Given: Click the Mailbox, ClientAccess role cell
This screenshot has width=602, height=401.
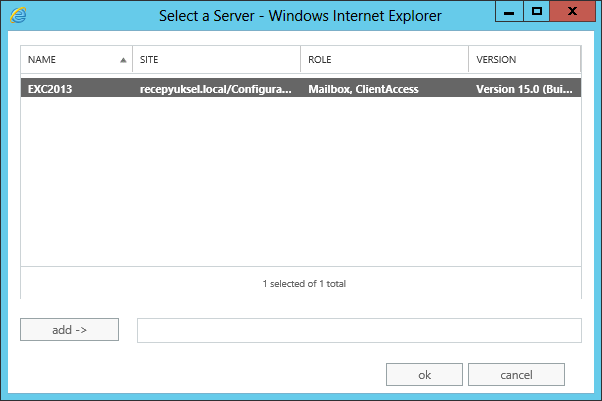Looking at the screenshot, I should coord(363,89).
